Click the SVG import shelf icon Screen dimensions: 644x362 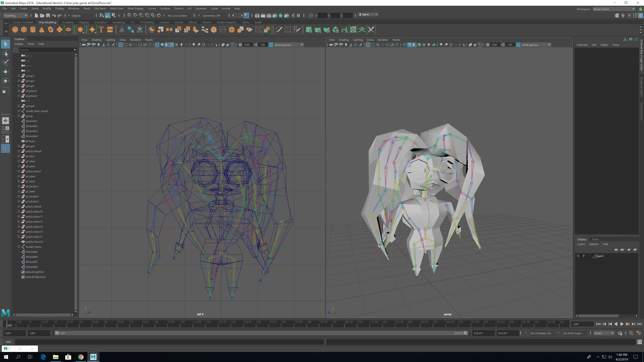(110, 30)
